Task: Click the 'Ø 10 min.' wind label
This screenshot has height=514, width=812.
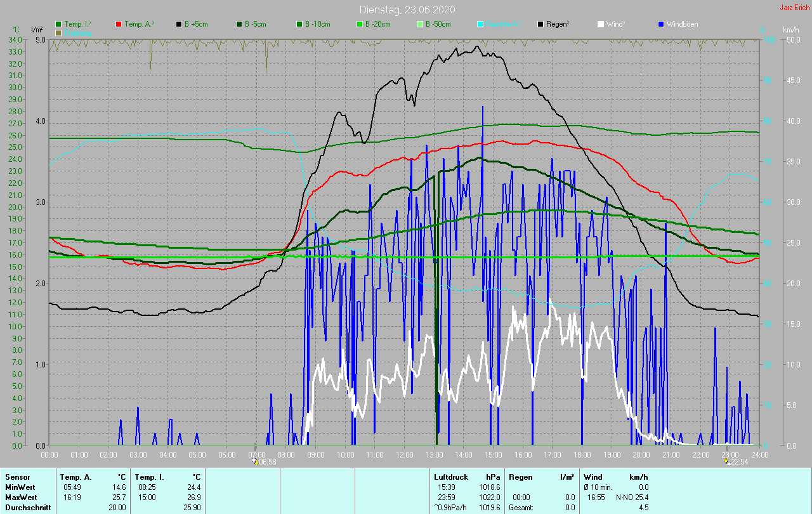Action: [598, 487]
